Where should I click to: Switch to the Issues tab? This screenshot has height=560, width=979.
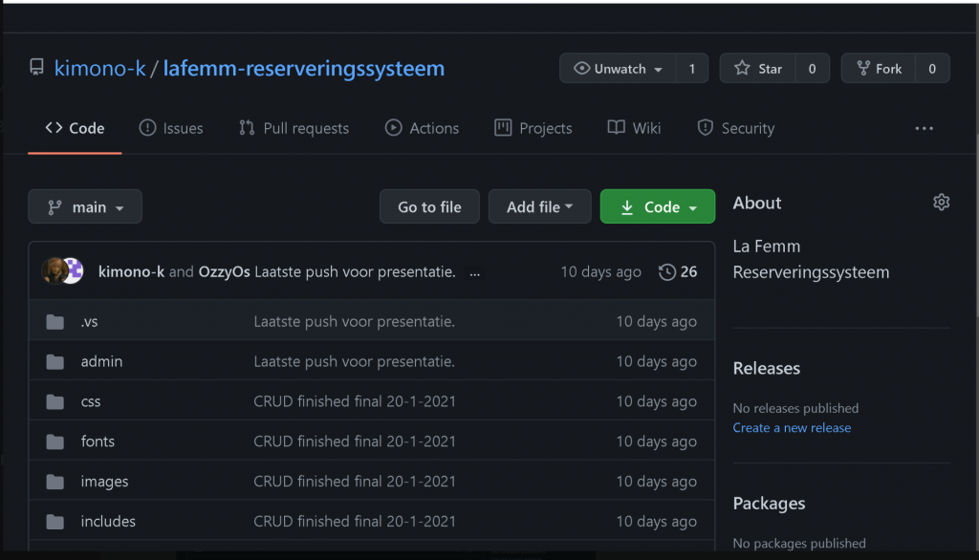[171, 128]
